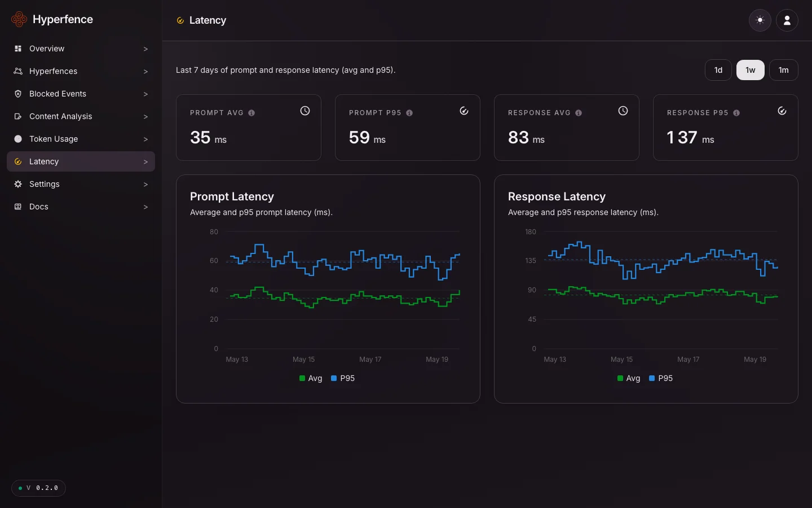
Task: Click the gauge icon beside Latency page title
Action: click(x=180, y=20)
